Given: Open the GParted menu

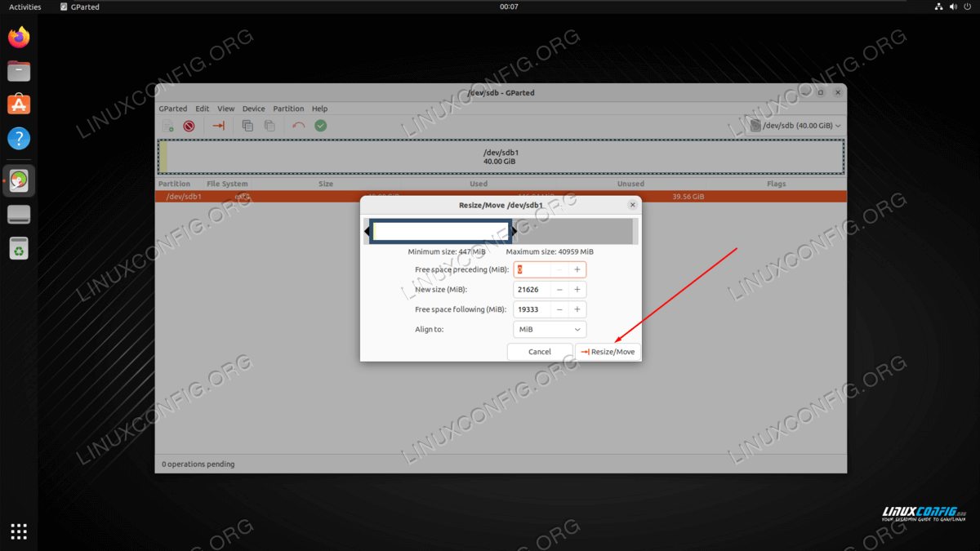Looking at the screenshot, I should click(172, 109).
